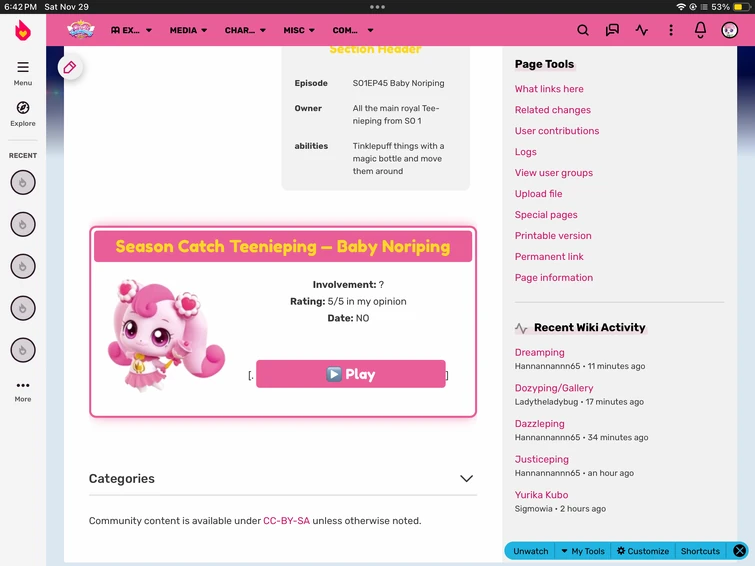The height and width of the screenshot is (566, 755).
Task: Open the Yurika Kubo activity entry
Action: point(541,495)
